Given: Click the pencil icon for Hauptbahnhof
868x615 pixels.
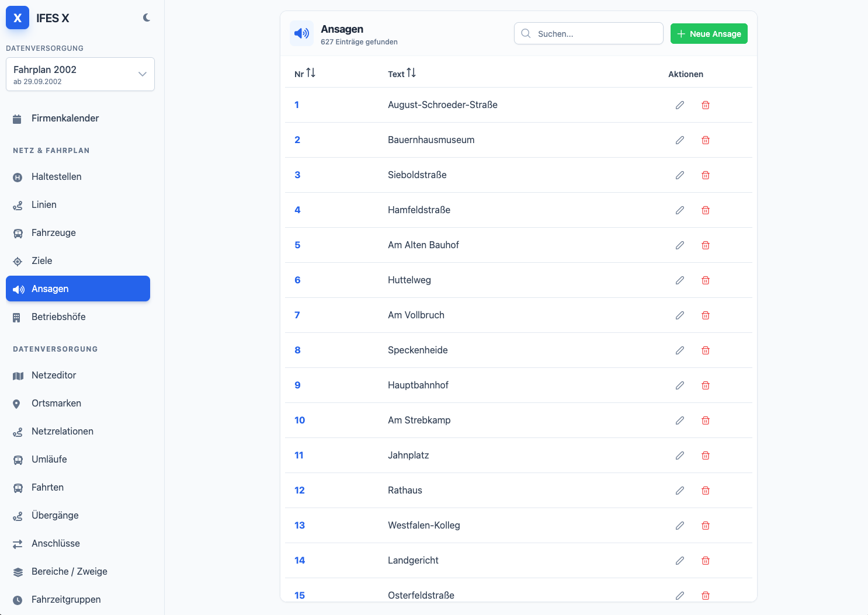Looking at the screenshot, I should pos(680,385).
